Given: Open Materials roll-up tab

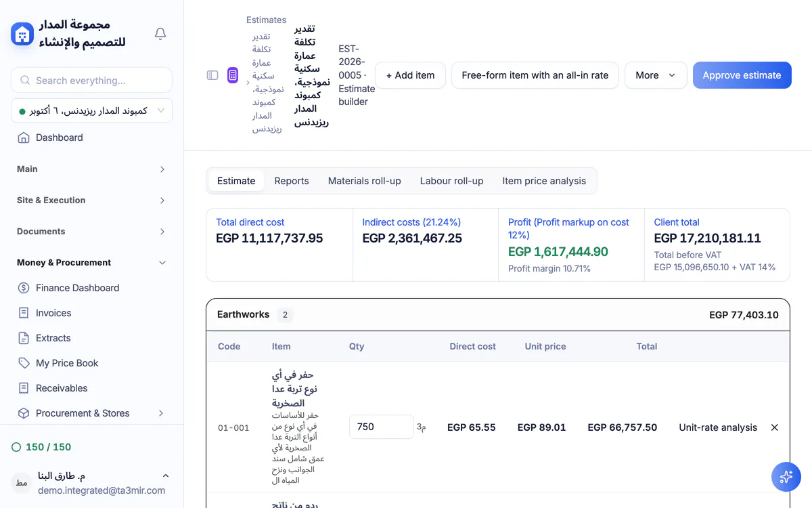Looking at the screenshot, I should click(x=365, y=181).
